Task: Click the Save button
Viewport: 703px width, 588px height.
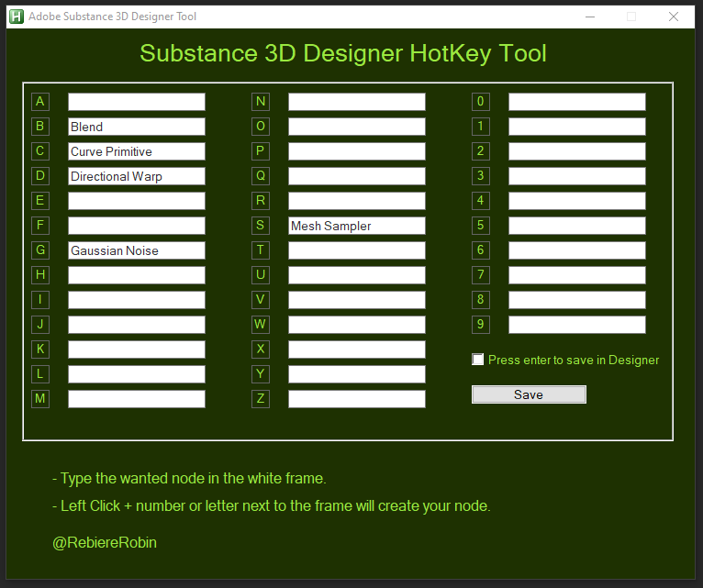Action: pos(529,394)
